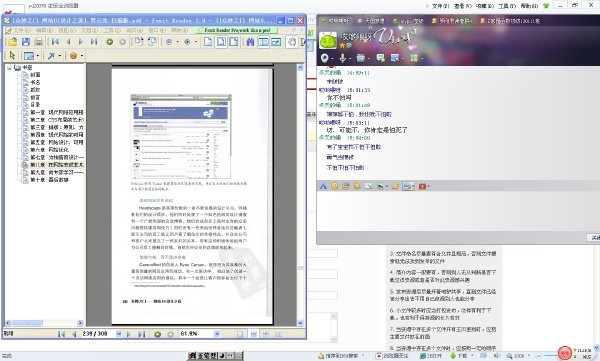Collapse the bookmarks root tree node
This screenshot has width=600, height=361.
(9, 68)
